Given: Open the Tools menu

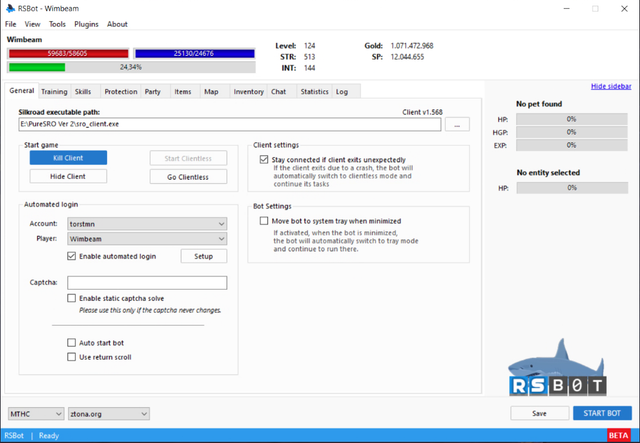Looking at the screenshot, I should click(x=57, y=24).
